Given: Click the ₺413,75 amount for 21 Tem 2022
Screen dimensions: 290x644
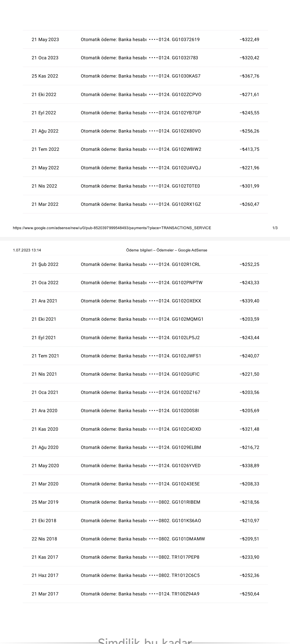Looking at the screenshot, I should (x=249, y=149).
